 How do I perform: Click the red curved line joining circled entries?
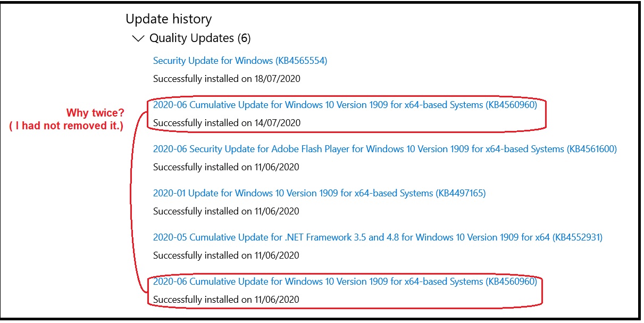click(x=131, y=202)
